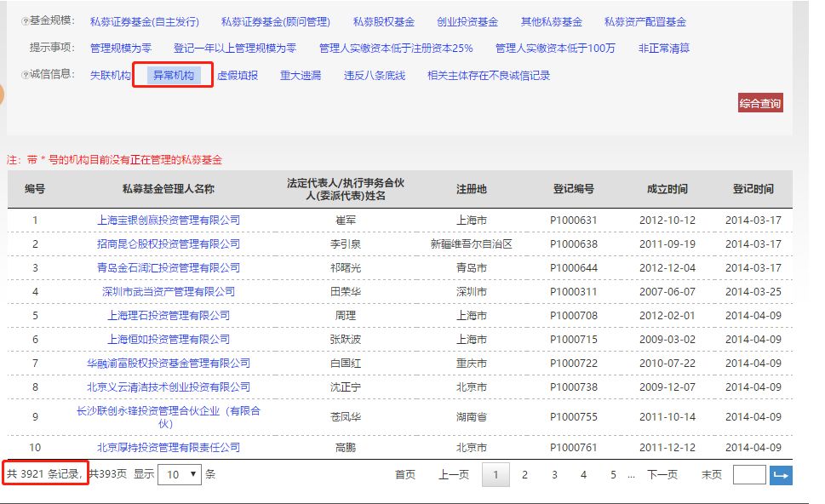Image resolution: width=825 pixels, height=504 pixels.
Task: Open 上海理石投资管理有限公司 link
Action: 169,315
